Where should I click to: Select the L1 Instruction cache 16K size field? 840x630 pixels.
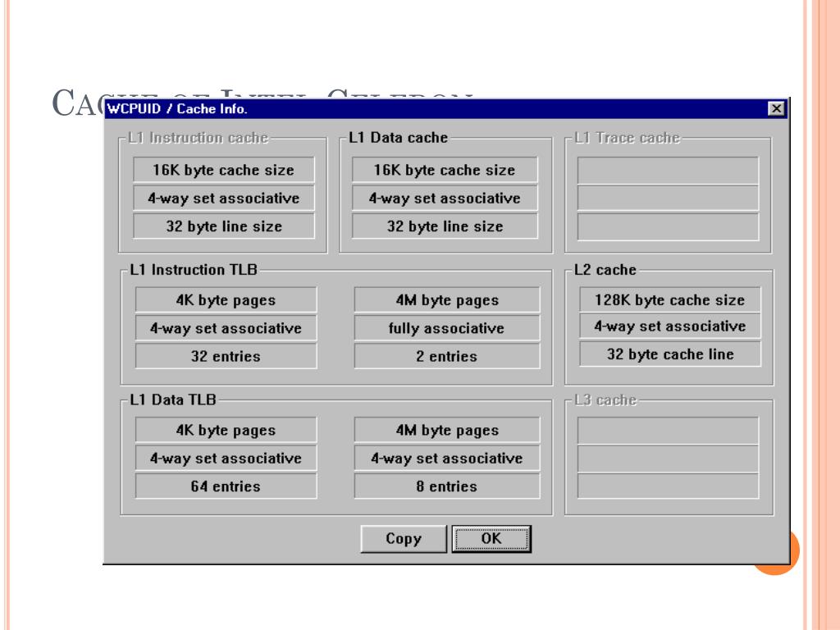(223, 170)
